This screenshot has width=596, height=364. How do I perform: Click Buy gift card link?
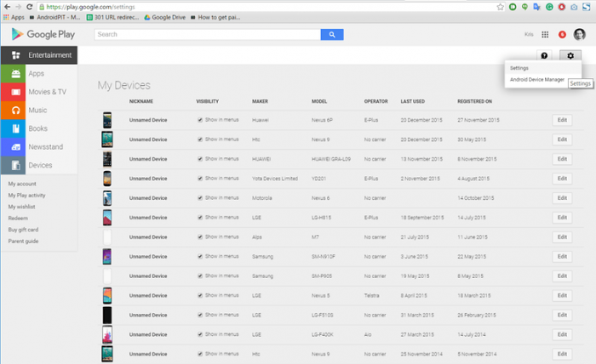pyautogui.click(x=23, y=230)
